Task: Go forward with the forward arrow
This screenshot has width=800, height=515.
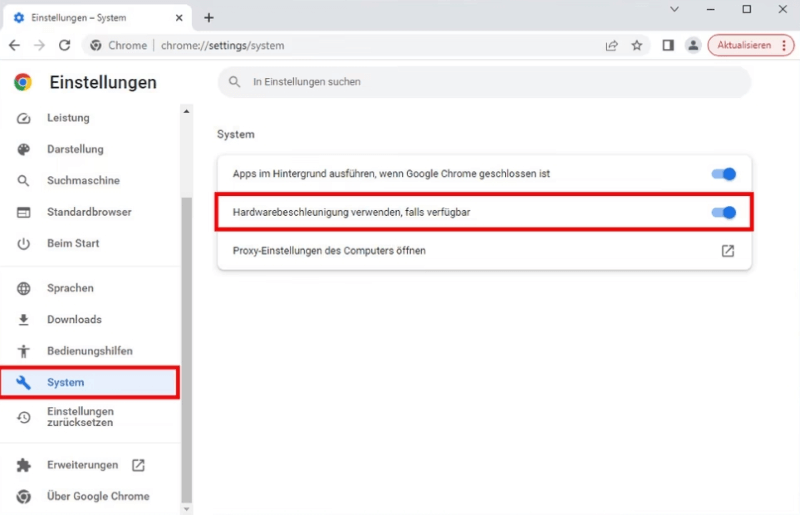Action: point(39,45)
